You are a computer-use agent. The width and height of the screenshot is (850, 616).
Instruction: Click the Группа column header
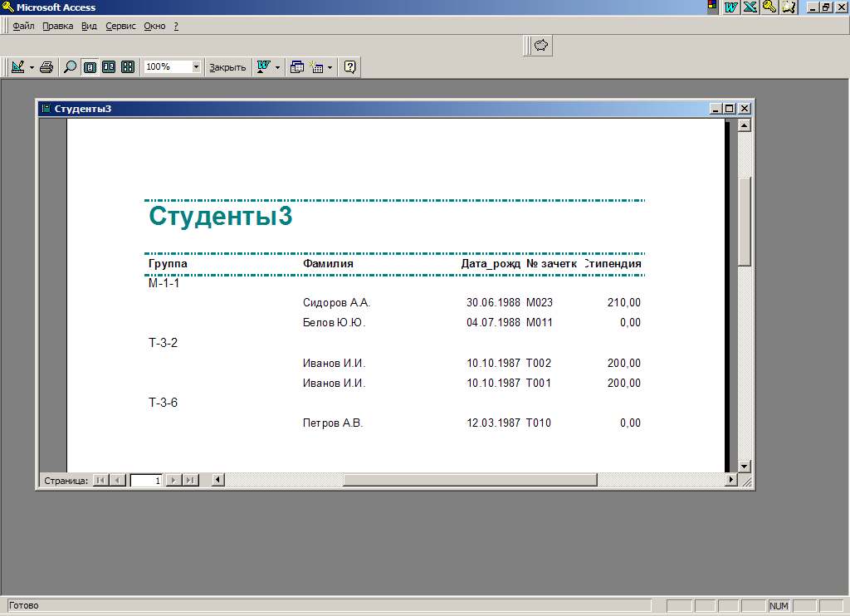click(x=168, y=263)
